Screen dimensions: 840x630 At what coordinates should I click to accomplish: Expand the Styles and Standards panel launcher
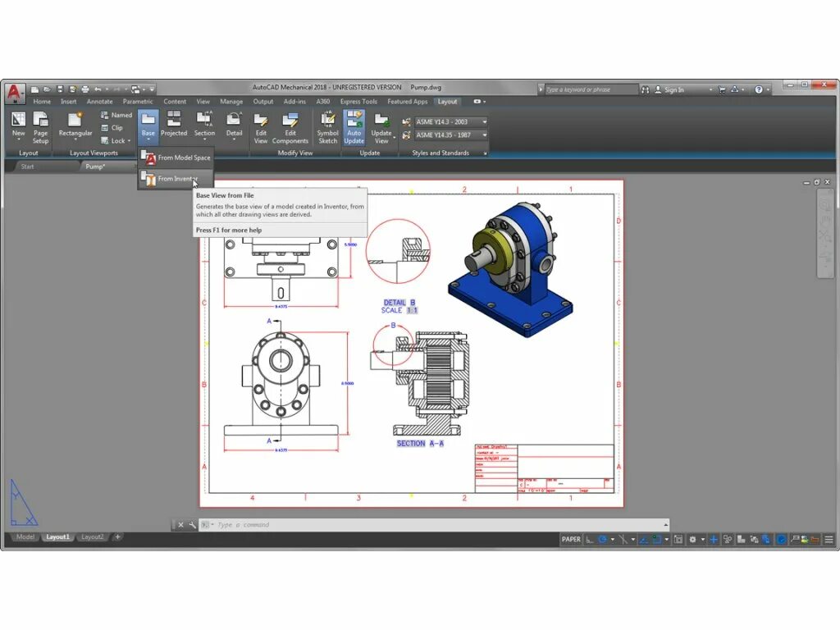(486, 153)
